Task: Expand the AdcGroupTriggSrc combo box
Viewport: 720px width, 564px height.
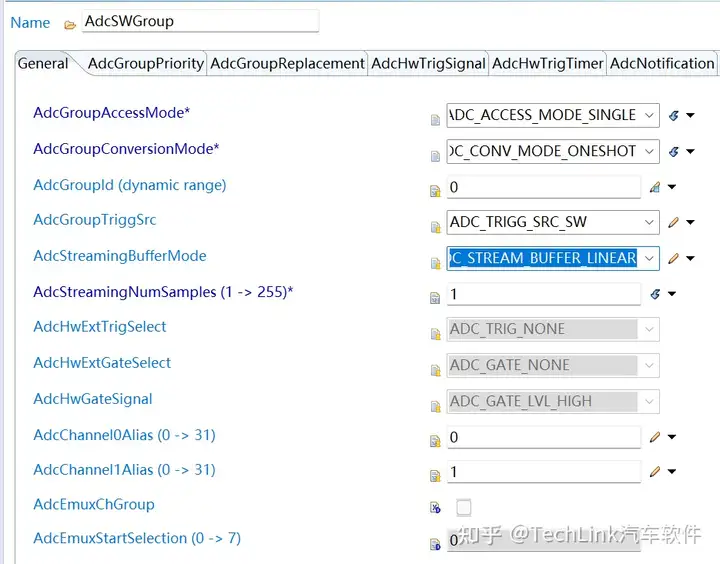Action: [x=650, y=222]
